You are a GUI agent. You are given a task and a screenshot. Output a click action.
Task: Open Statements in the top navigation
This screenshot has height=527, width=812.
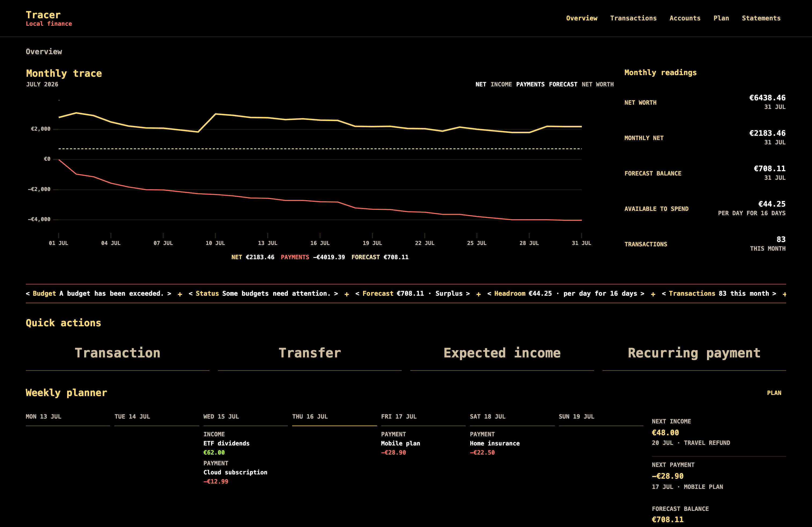tap(761, 18)
